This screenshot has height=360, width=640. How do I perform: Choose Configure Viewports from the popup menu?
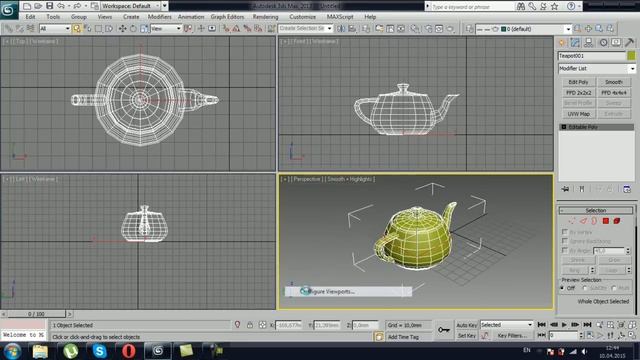[348, 291]
